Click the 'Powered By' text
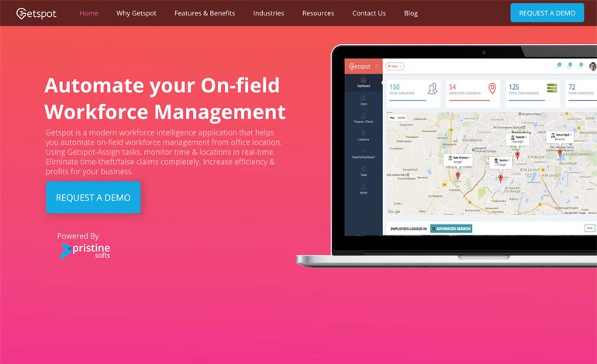Screen dimensions: 597x364 point(78,235)
